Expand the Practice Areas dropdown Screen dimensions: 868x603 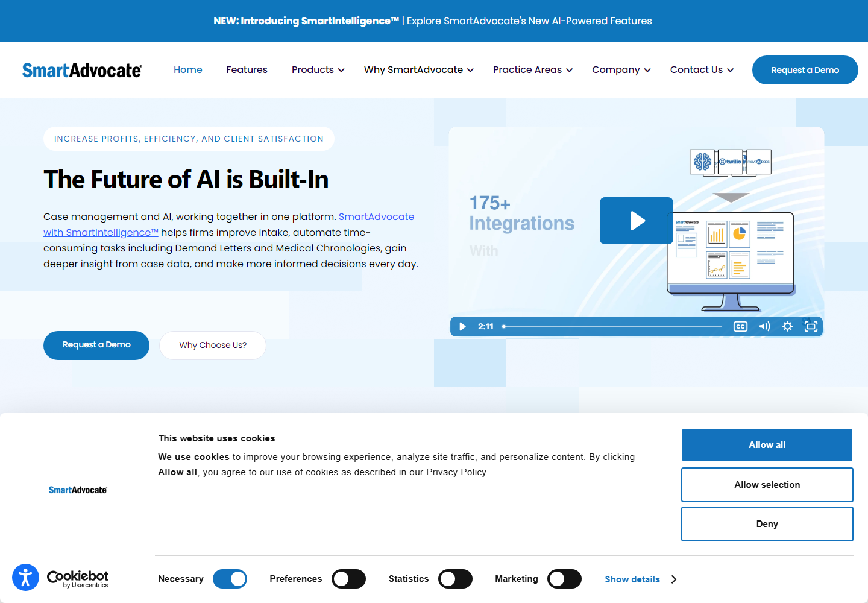click(533, 70)
